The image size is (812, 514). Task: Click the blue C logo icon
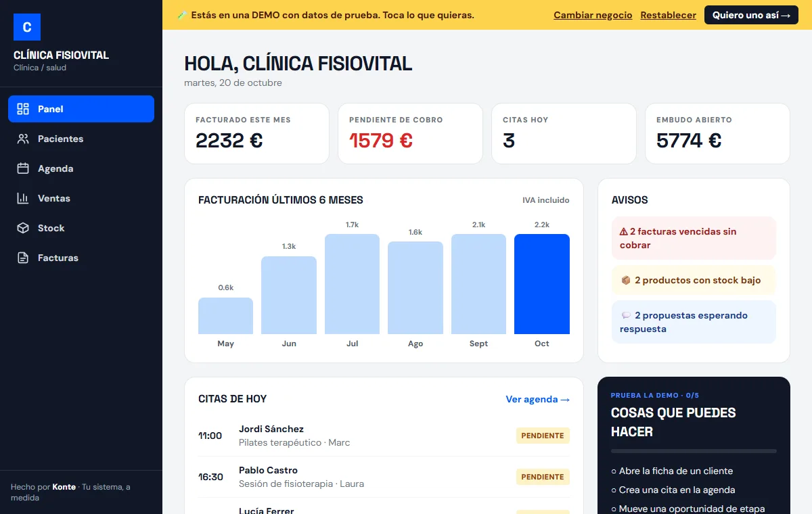(x=27, y=27)
